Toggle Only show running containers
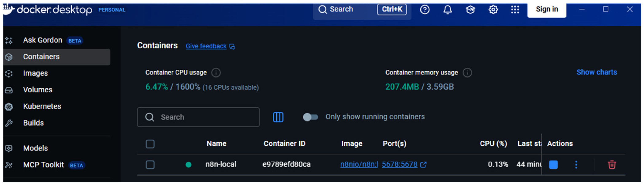 (310, 117)
